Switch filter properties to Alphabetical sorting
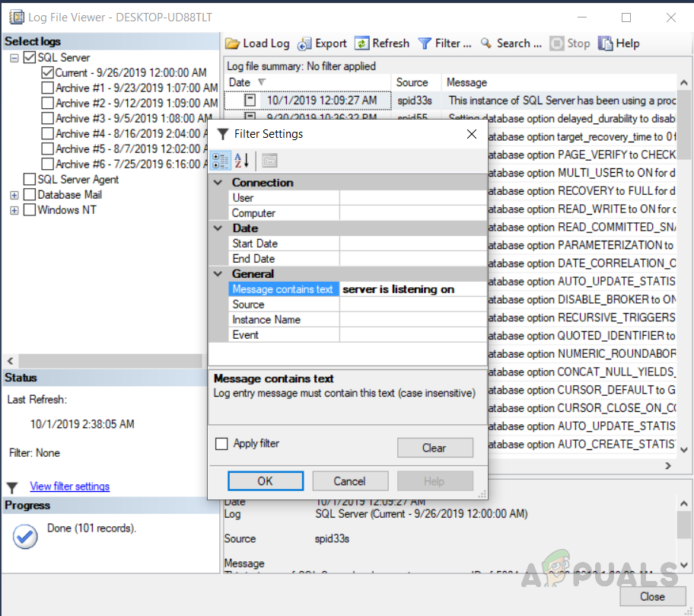This screenshot has height=616, width=694. pos(240,160)
